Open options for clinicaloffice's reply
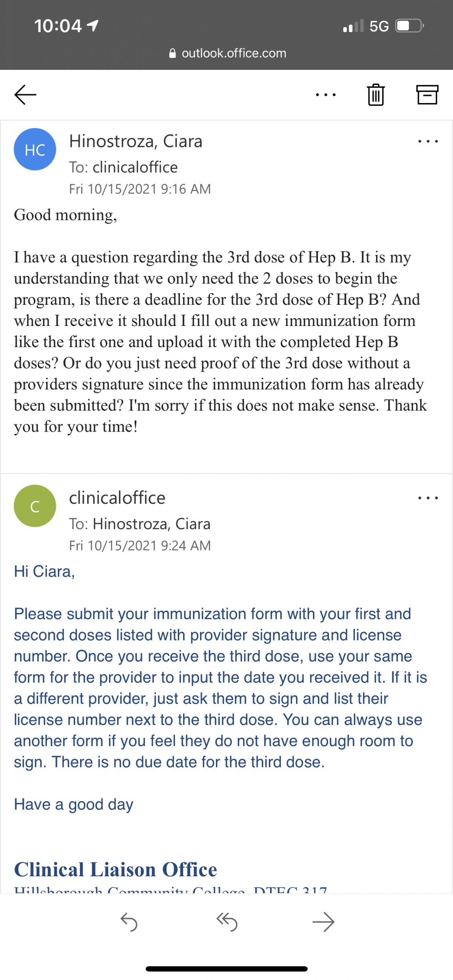The width and height of the screenshot is (453, 980). (428, 498)
